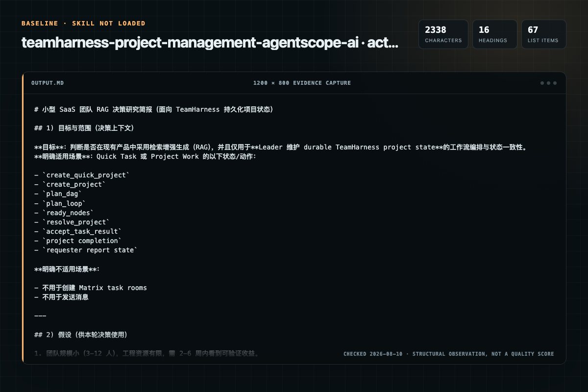Viewport: 588px width, 392px height.
Task: Click the 67 list items stat card
Action: click(543, 34)
